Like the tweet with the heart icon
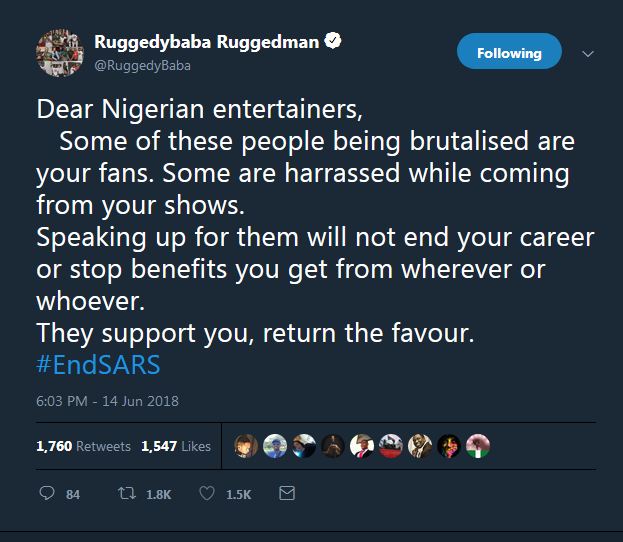This screenshot has height=542, width=623. click(x=209, y=494)
